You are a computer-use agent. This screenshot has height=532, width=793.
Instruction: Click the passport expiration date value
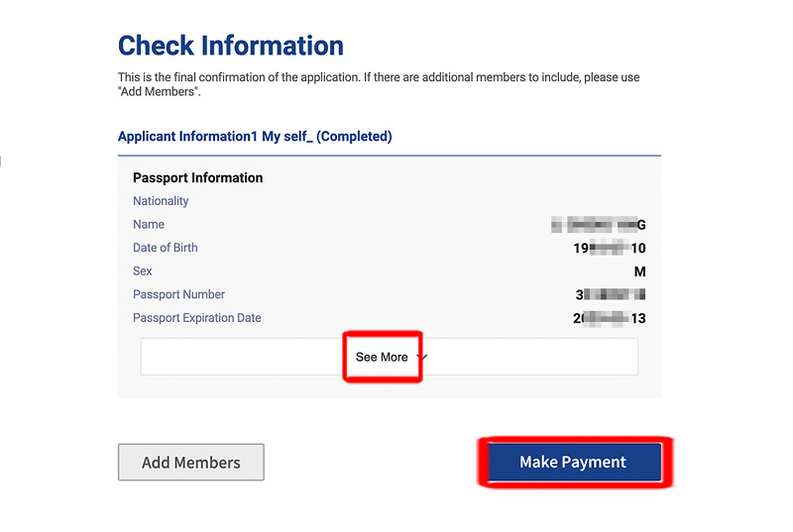pyautogui.click(x=610, y=318)
